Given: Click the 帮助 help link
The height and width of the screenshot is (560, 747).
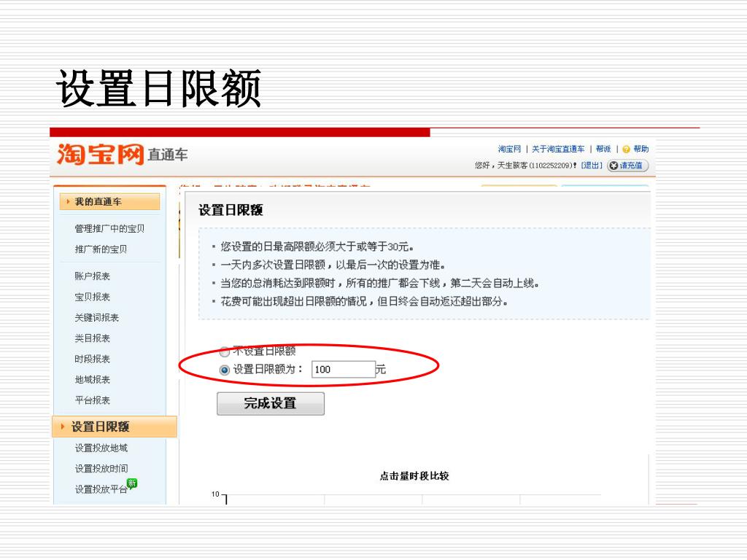Looking at the screenshot, I should coord(640,149).
